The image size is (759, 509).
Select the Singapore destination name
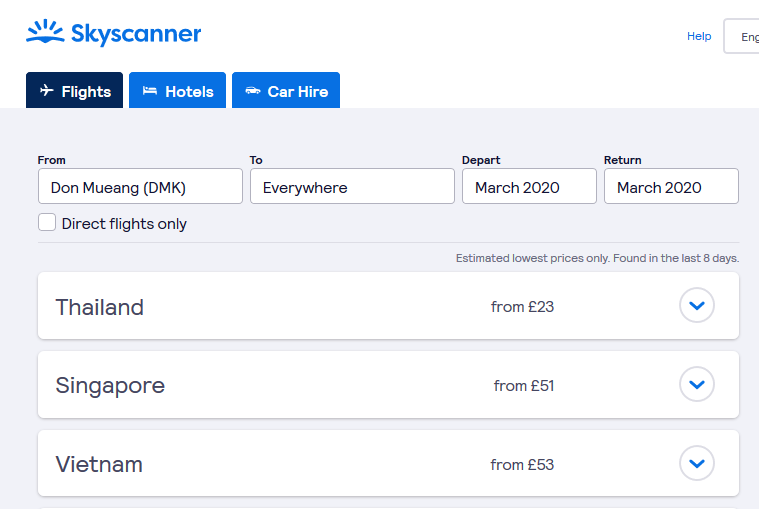pos(110,386)
